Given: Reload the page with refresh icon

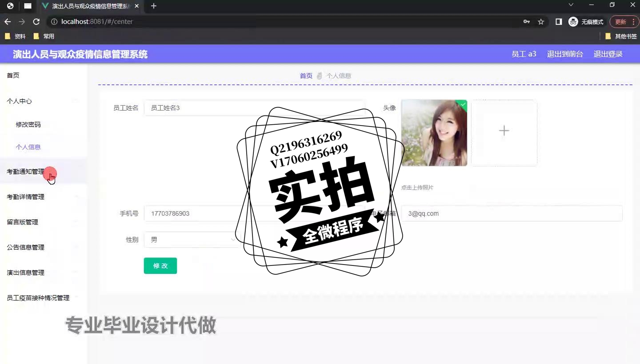Looking at the screenshot, I should coord(36,21).
